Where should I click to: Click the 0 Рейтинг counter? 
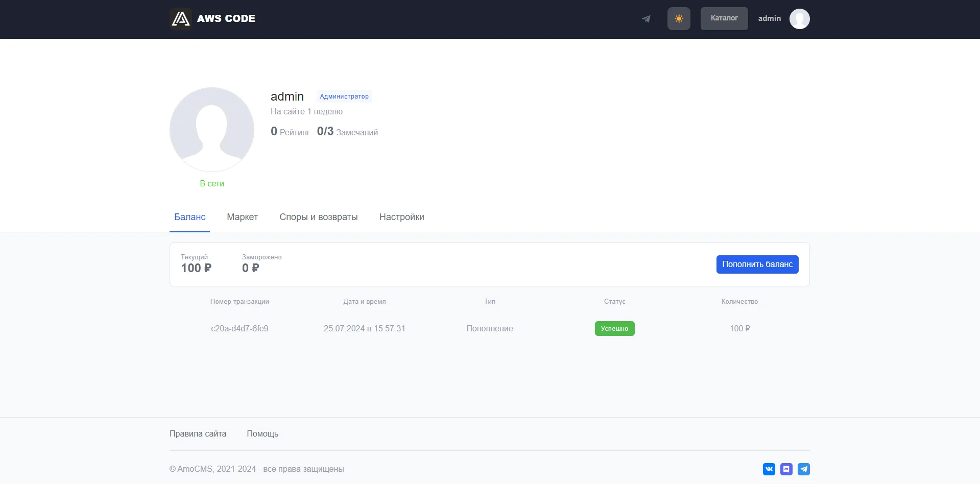click(x=290, y=132)
